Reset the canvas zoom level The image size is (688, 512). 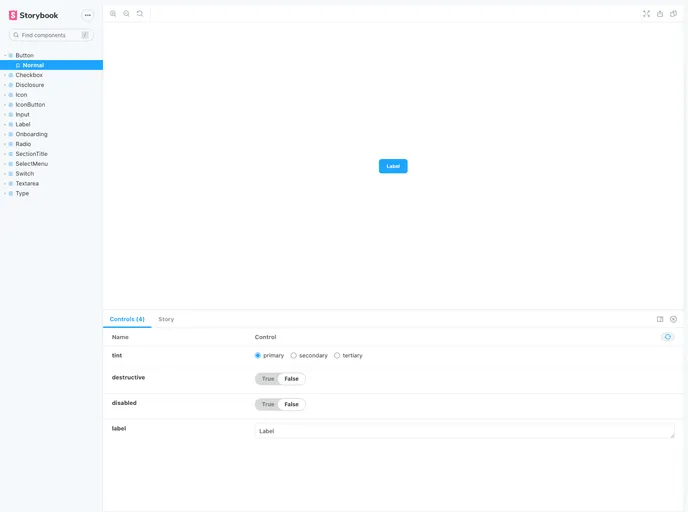(x=140, y=14)
